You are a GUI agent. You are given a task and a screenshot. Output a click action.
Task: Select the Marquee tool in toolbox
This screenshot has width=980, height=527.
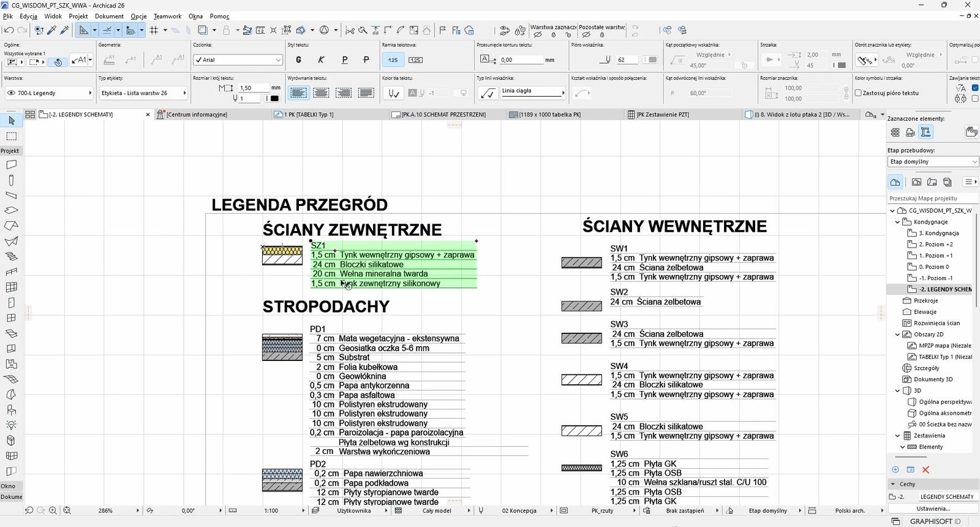(x=11, y=136)
